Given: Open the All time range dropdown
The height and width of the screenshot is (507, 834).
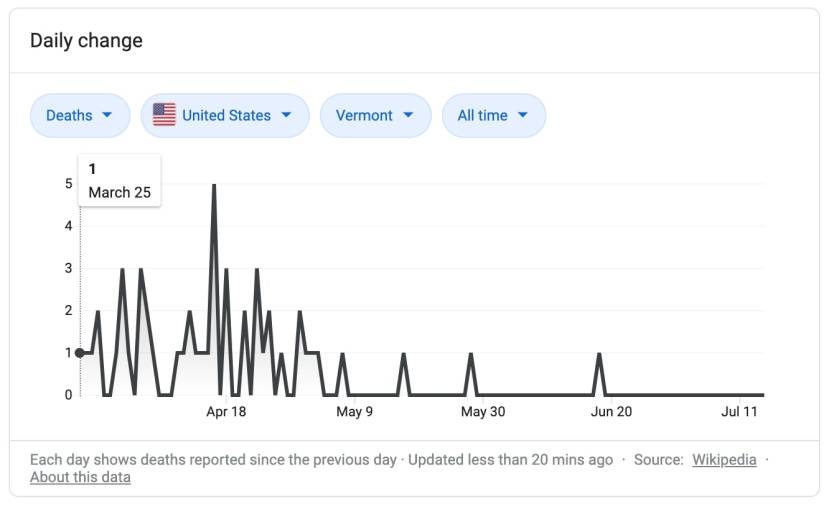Looking at the screenshot, I should [x=494, y=115].
